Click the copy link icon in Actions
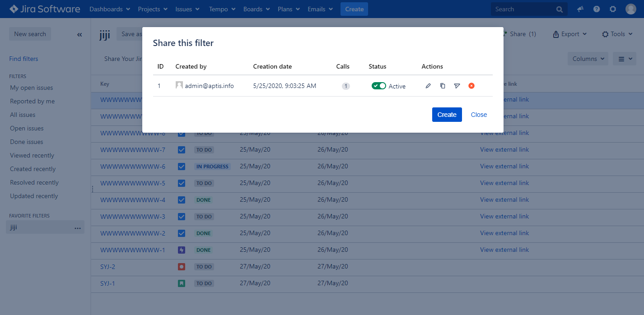Screen dimensions: 644x315 click(443, 86)
